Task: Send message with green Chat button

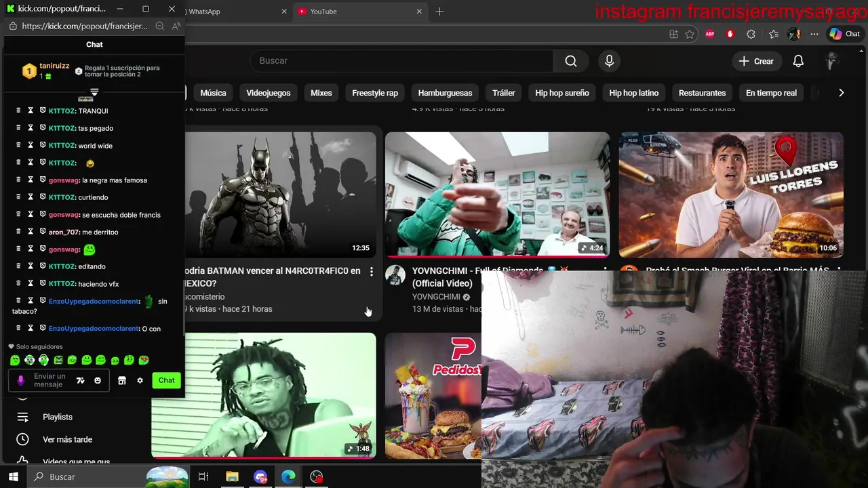Action: point(167,380)
